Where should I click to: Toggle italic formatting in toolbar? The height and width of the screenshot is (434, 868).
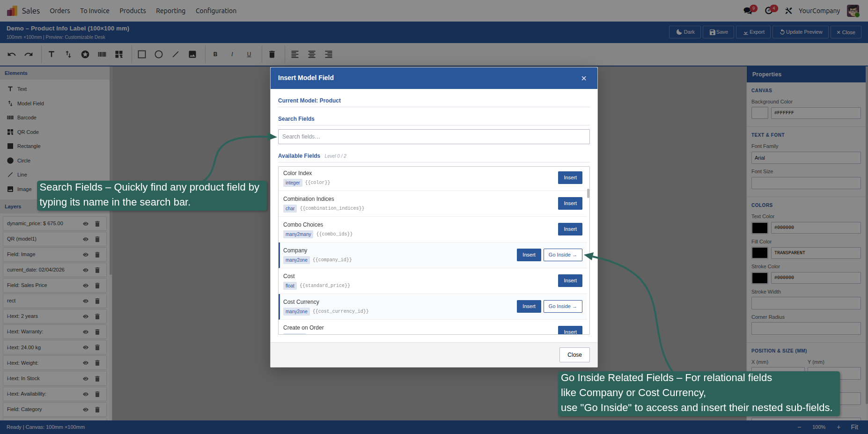(x=232, y=54)
